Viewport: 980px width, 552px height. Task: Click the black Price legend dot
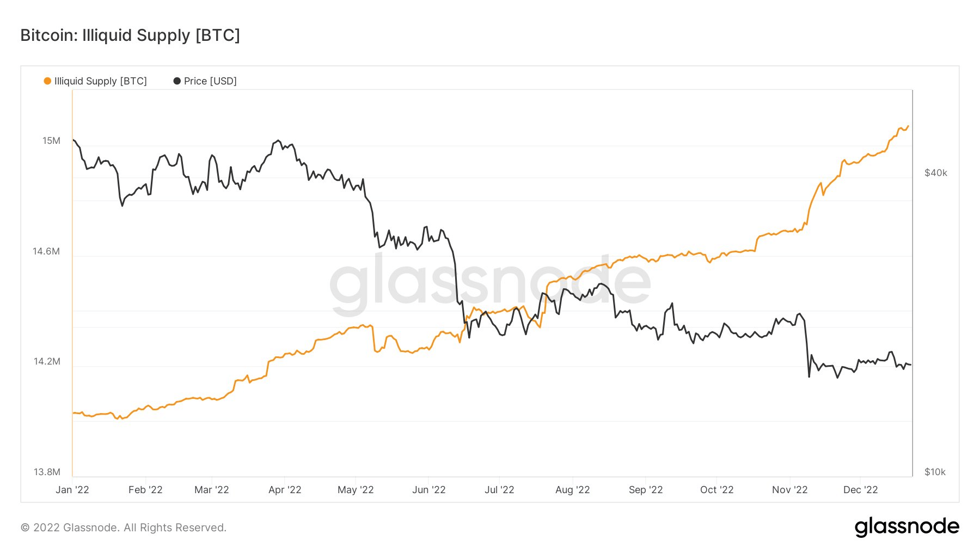(x=177, y=81)
